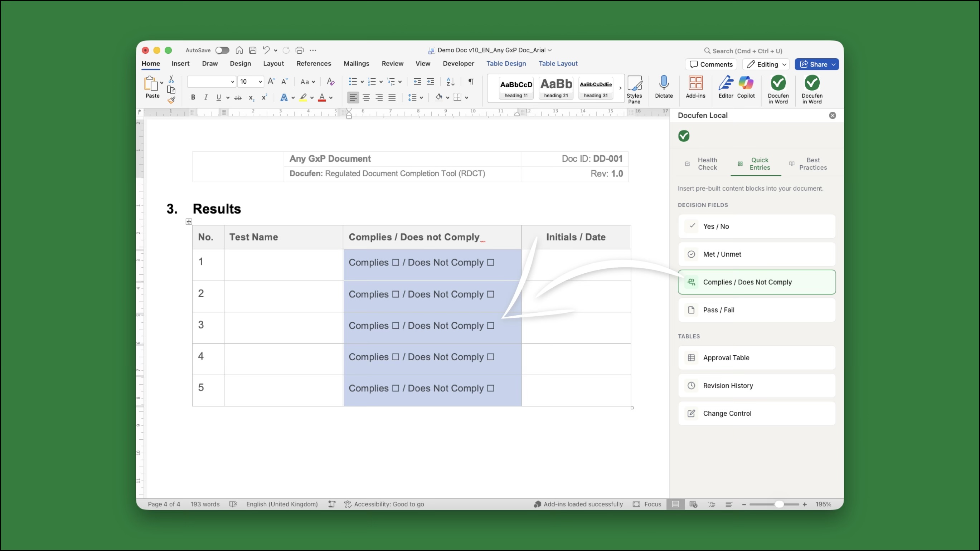Open the Dictate tool

click(664, 89)
